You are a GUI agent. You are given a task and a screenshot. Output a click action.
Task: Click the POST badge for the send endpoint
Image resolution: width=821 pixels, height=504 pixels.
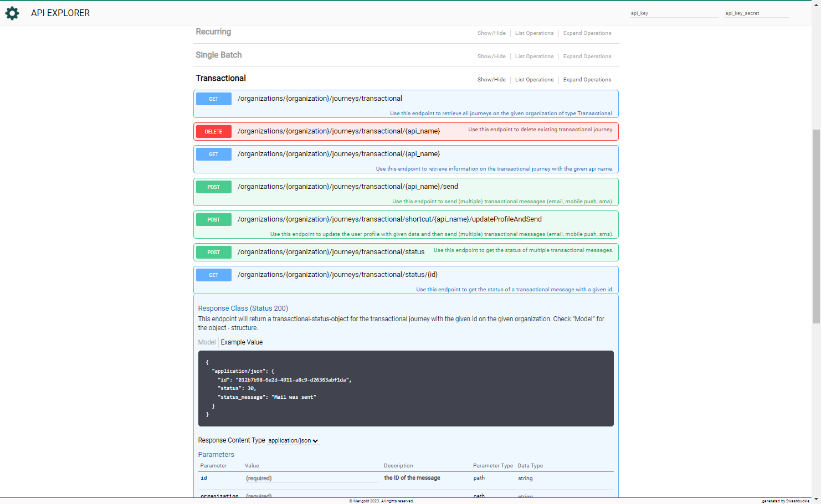[x=213, y=187]
